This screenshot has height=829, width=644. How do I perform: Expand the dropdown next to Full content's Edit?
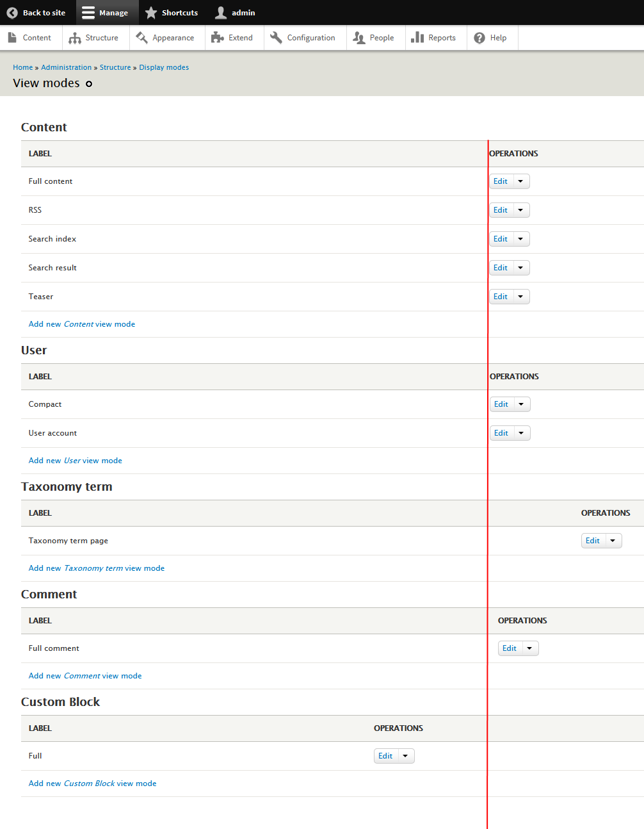coord(520,181)
